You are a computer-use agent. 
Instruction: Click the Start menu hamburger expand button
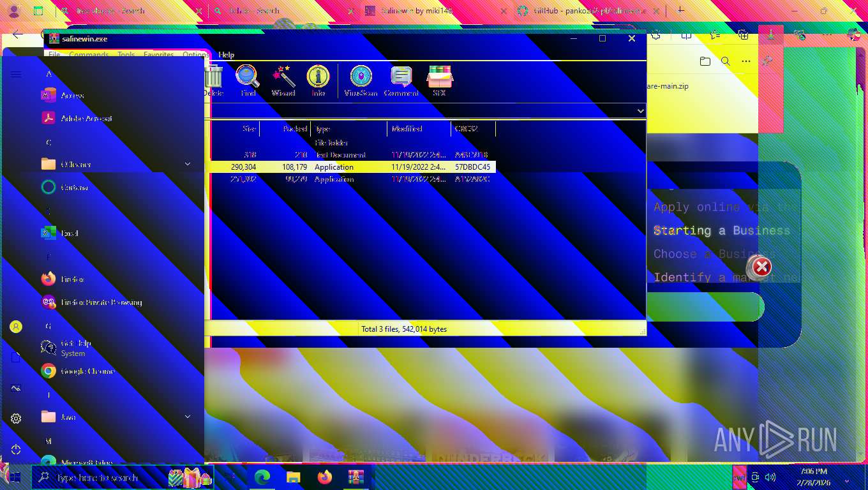click(16, 75)
